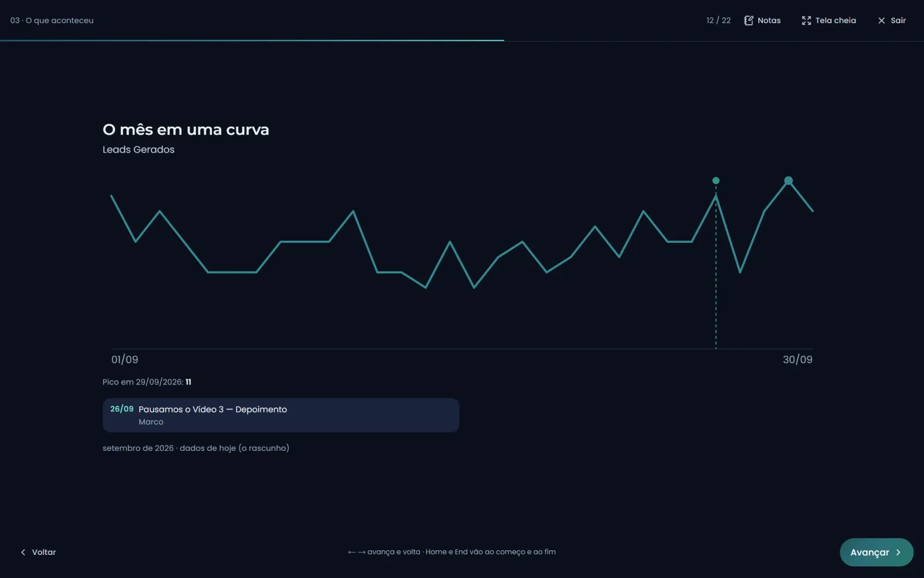Open the Pausamos o Vídeo 3 event card
Screen dimensions: 924x578
[281, 415]
